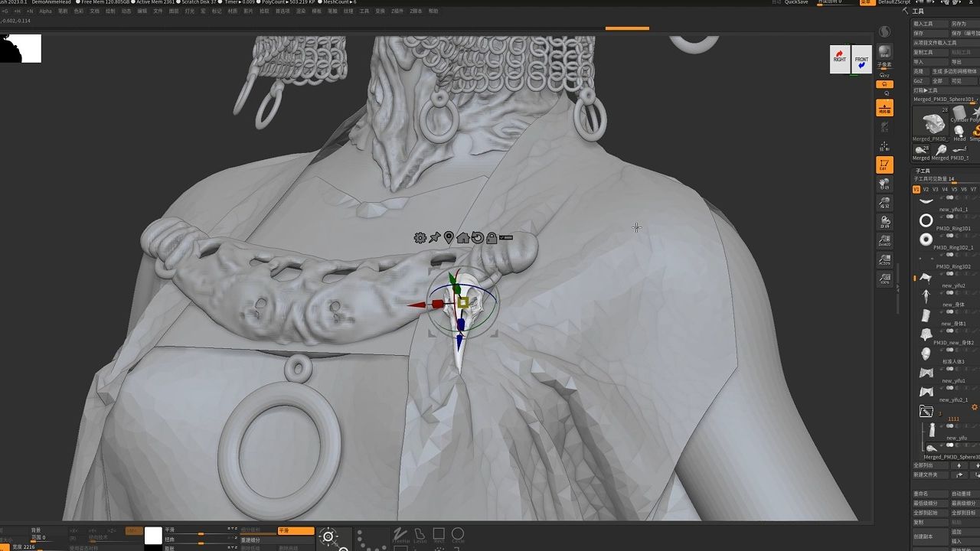Select the Rect selection icon

(439, 534)
